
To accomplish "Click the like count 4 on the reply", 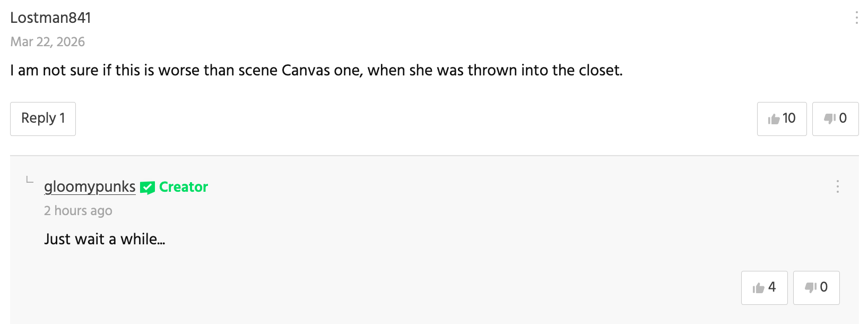I will (772, 287).
